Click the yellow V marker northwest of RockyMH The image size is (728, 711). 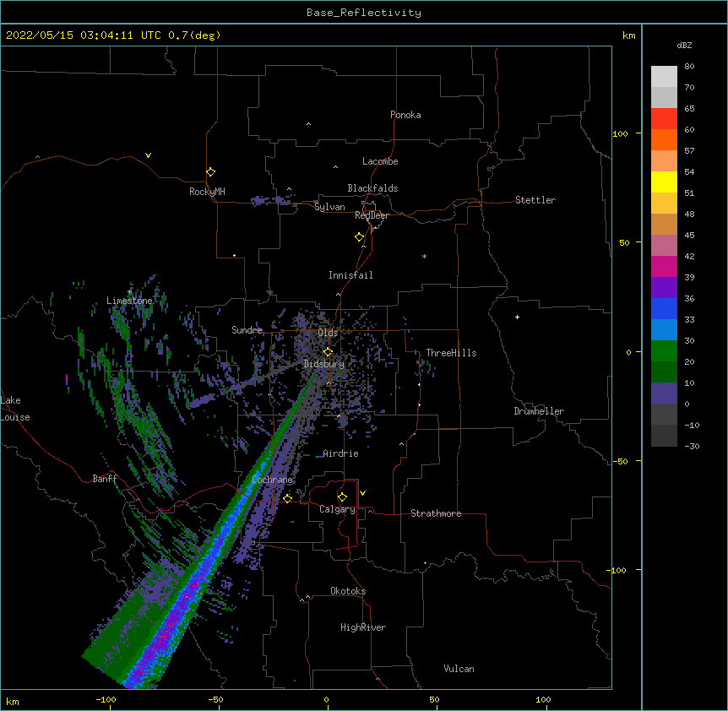pos(148,155)
